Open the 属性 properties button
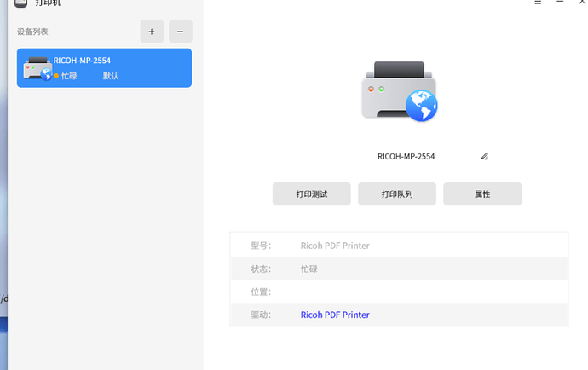This screenshot has width=588, height=370. point(482,194)
